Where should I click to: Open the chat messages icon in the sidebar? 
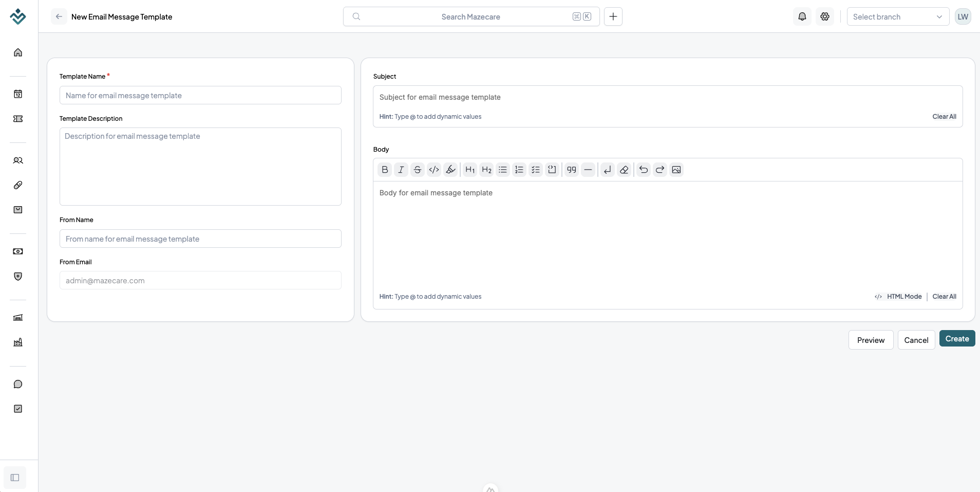pos(18,384)
